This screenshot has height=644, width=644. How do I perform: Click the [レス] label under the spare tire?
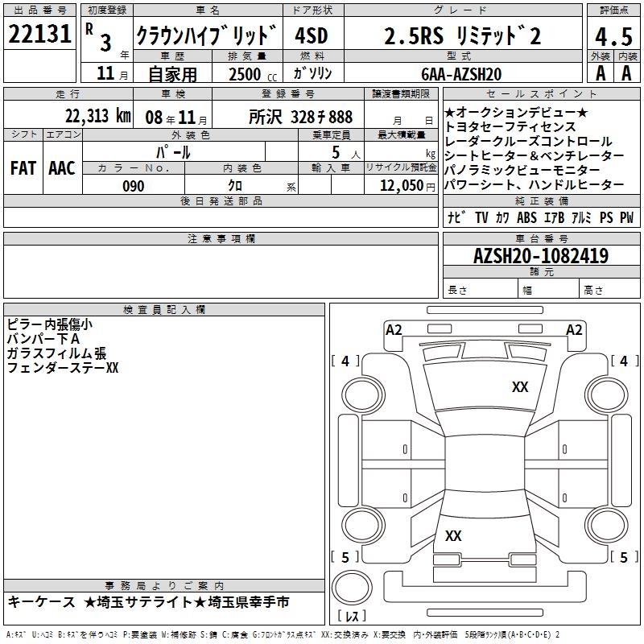tap(352, 617)
